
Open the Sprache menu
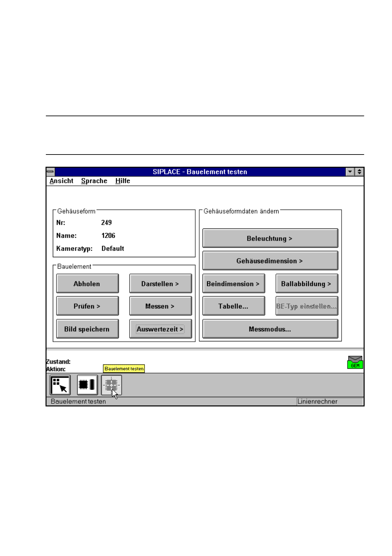94,181
